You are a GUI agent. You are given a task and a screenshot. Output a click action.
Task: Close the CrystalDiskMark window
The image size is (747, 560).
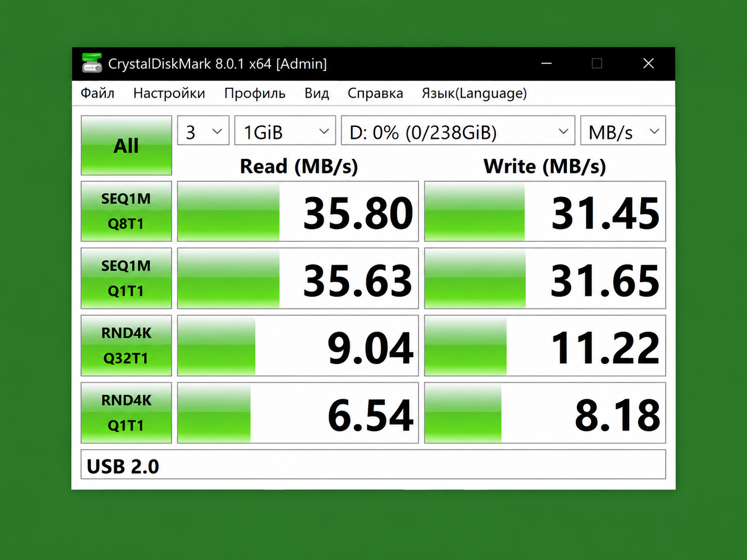(x=648, y=63)
